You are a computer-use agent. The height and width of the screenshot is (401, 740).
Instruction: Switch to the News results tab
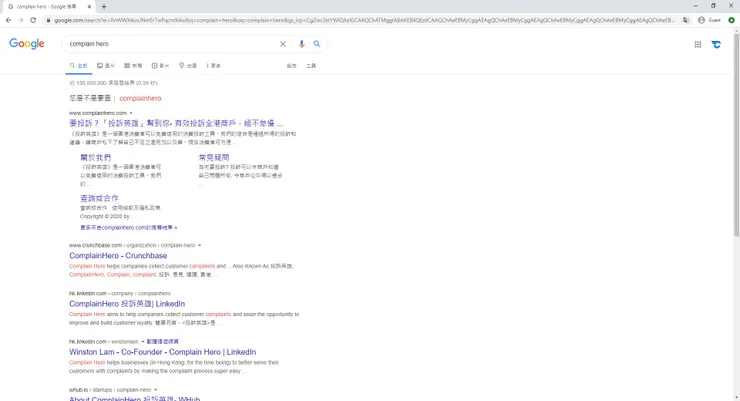coord(133,66)
